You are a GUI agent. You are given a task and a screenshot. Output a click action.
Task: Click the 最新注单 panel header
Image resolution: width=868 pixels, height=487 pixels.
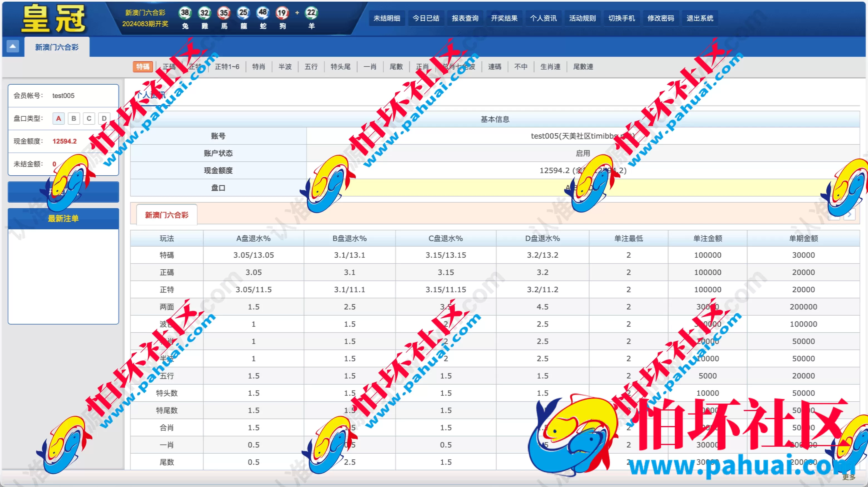pos(63,218)
